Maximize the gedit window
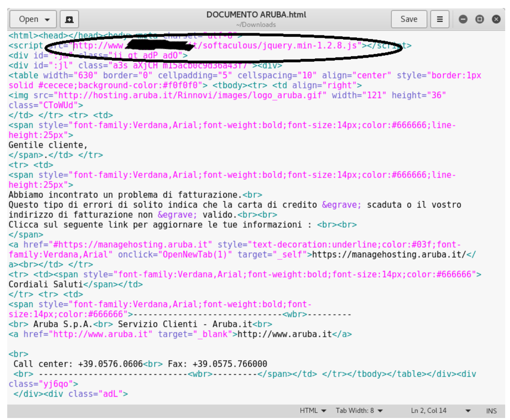Screen dimensions: 510x420 pos(479,19)
